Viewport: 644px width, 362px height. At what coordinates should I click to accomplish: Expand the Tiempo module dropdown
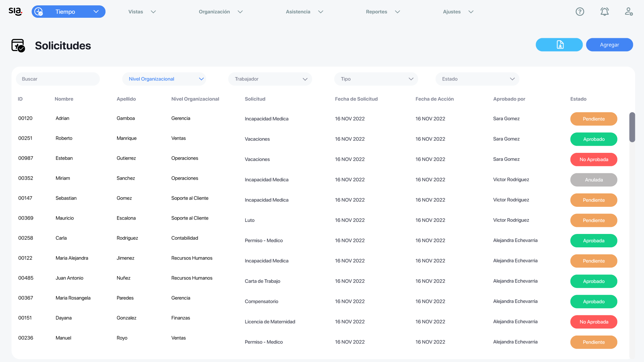coord(96,12)
